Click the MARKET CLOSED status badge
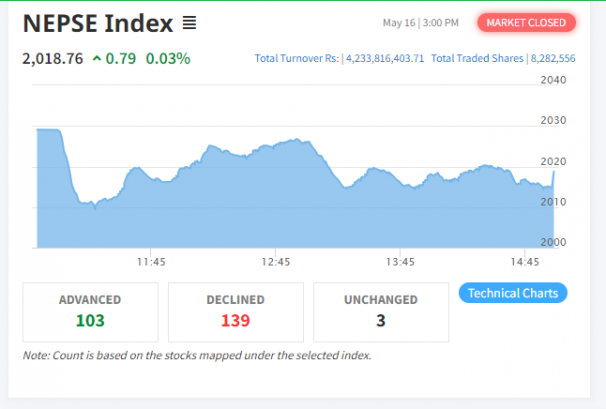The image size is (606, 409). (x=526, y=22)
